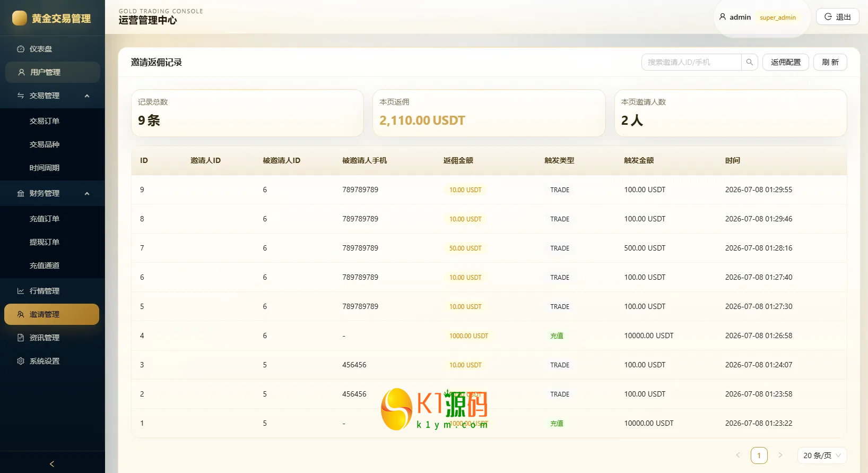Click the 本页邀请人数 2 人 card
The image size is (868, 473).
[x=731, y=113]
